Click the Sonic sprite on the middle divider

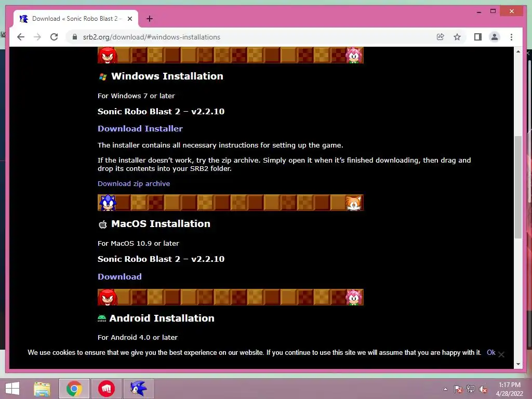click(107, 203)
